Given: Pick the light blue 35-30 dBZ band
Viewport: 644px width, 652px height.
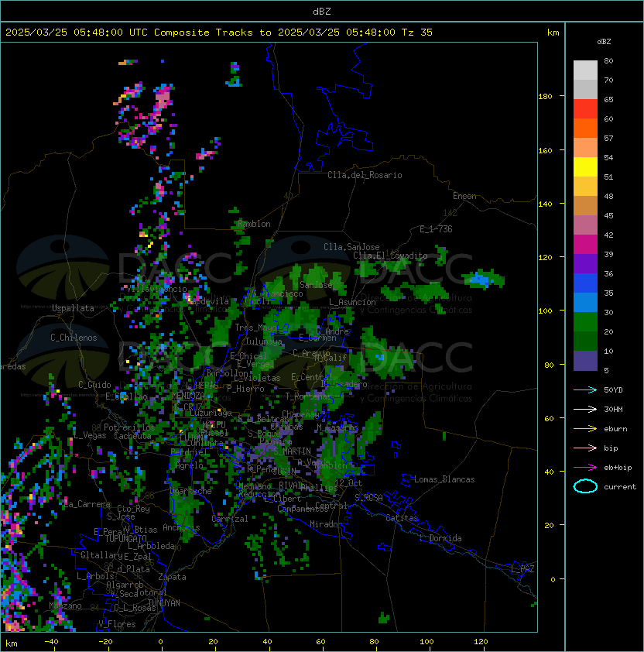Looking at the screenshot, I should pyautogui.click(x=585, y=303).
